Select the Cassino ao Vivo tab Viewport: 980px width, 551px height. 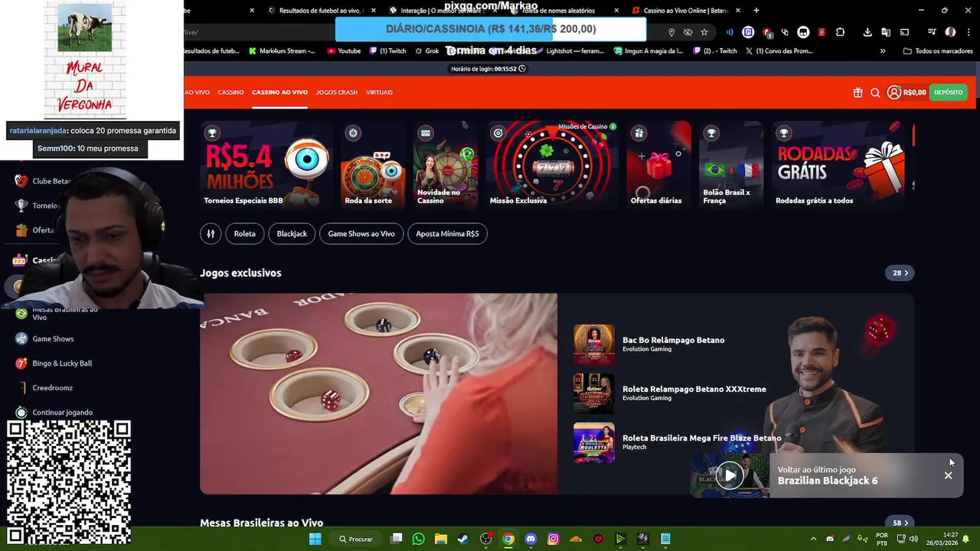279,93
